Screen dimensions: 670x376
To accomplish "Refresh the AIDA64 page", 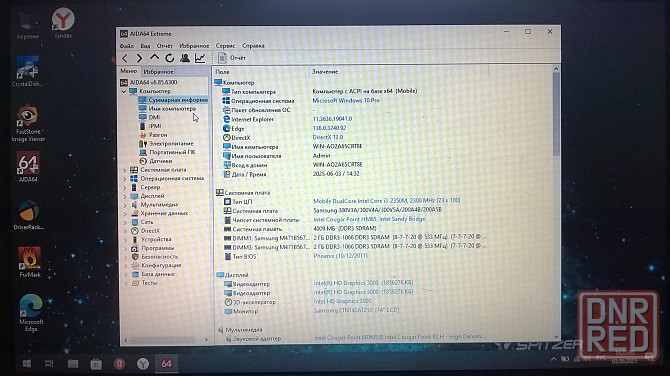I will 170,58.
